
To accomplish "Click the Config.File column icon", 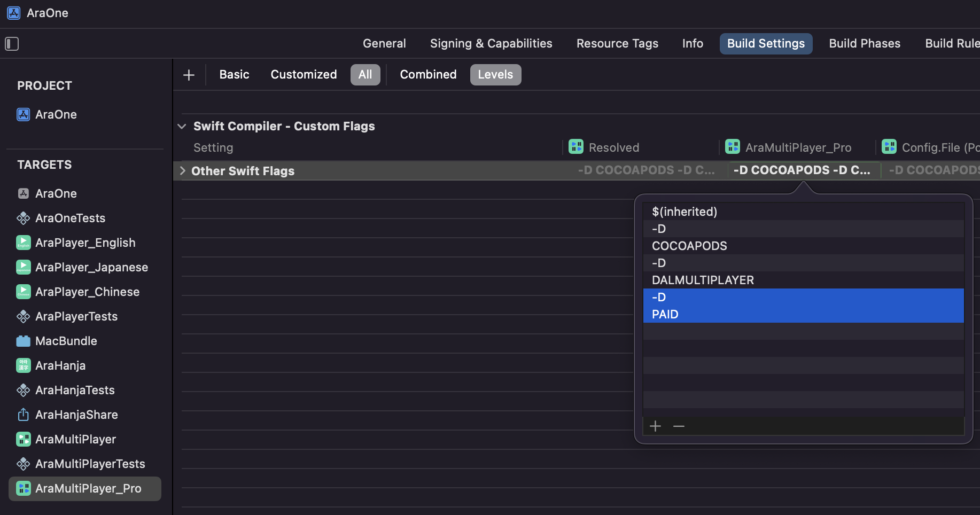I will click(x=889, y=146).
